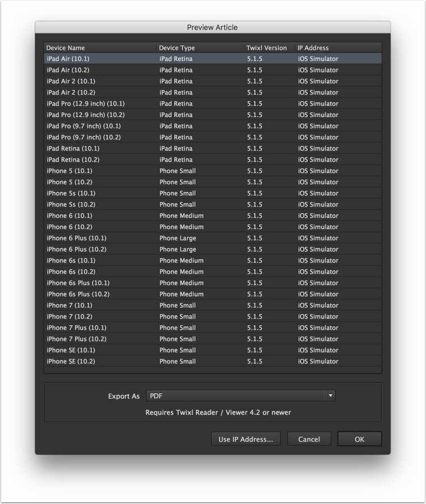Select the iPhone 7 Plus (10.2) simulator
This screenshot has height=504, width=426.
click(212, 339)
